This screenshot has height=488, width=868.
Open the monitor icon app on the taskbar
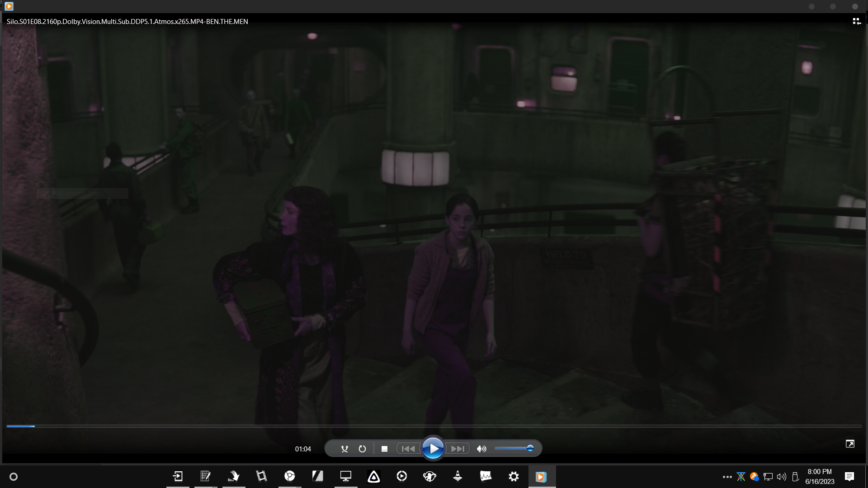coord(346,476)
